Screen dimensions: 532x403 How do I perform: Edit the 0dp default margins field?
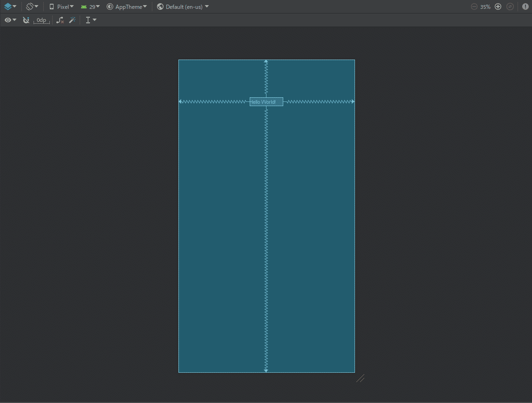pyautogui.click(x=41, y=20)
